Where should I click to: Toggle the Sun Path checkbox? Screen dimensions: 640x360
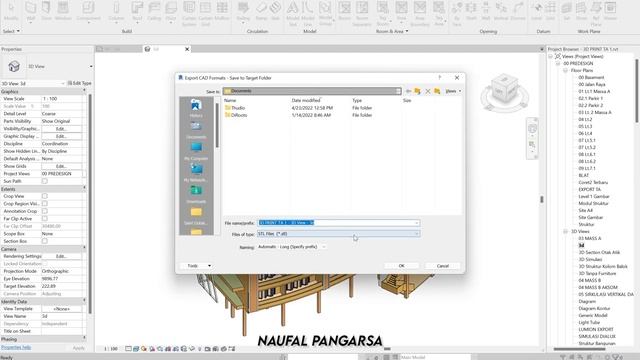pos(44,181)
